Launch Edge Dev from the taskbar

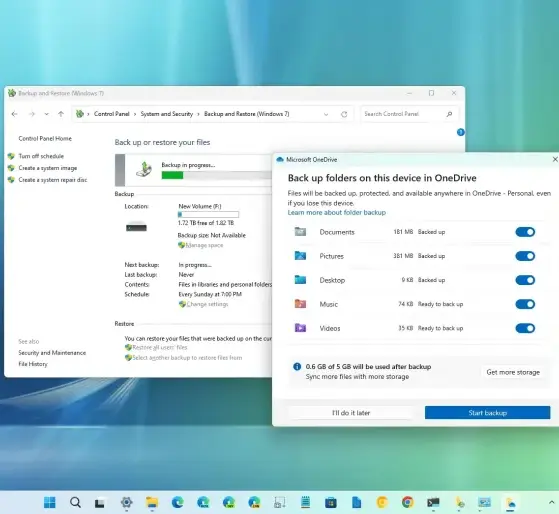click(x=229, y=502)
